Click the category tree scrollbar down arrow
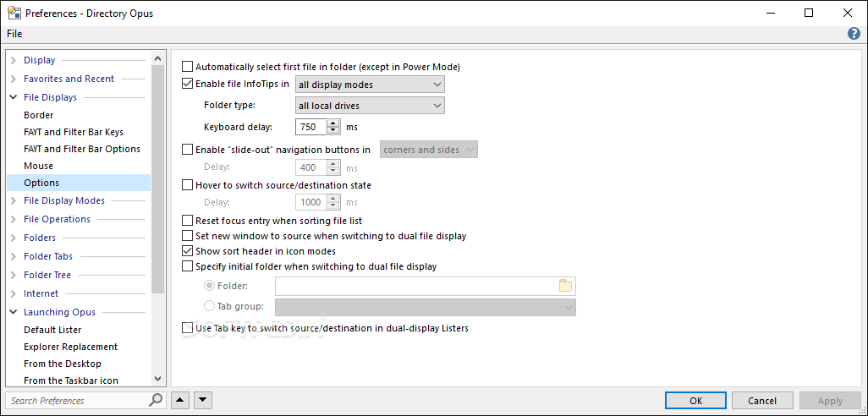Screen dimensions: 868x416 [157, 379]
